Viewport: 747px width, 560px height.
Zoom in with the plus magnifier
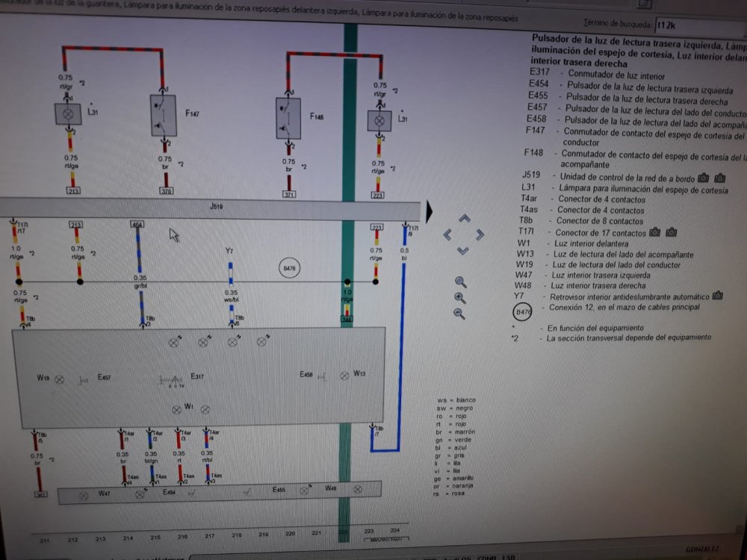point(459,298)
